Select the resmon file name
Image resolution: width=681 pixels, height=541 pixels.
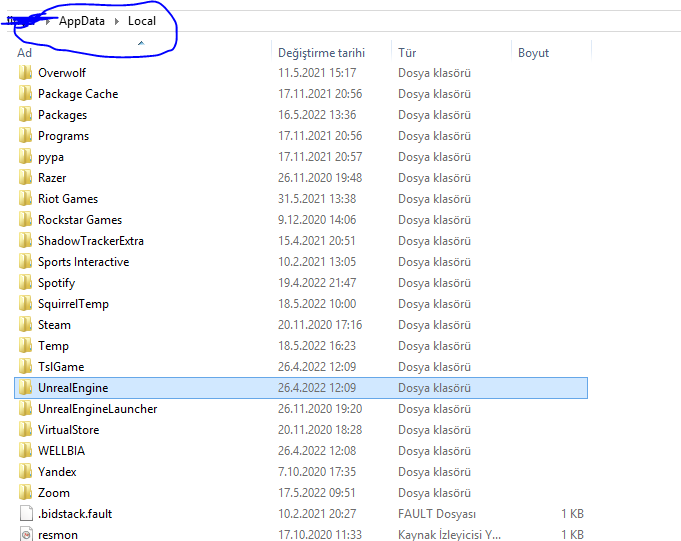pyautogui.click(x=58, y=534)
